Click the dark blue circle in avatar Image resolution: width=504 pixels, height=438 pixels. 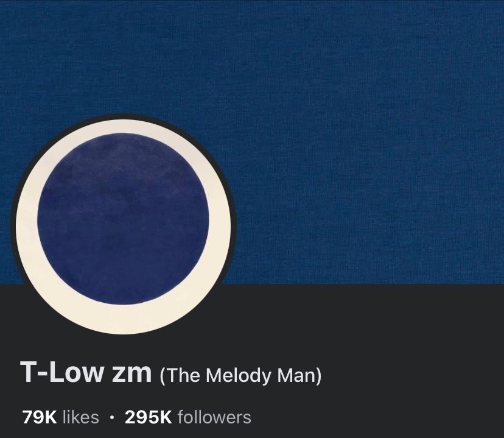pos(124,219)
